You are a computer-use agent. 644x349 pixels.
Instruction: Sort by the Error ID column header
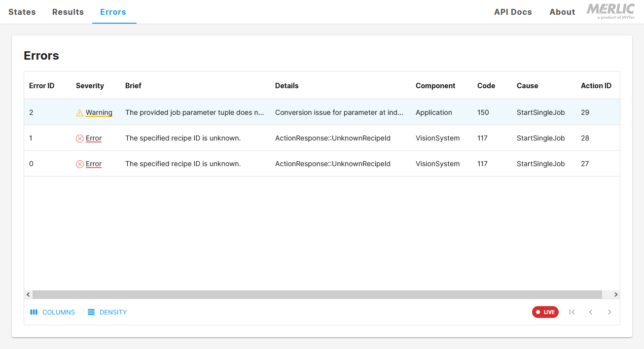42,86
